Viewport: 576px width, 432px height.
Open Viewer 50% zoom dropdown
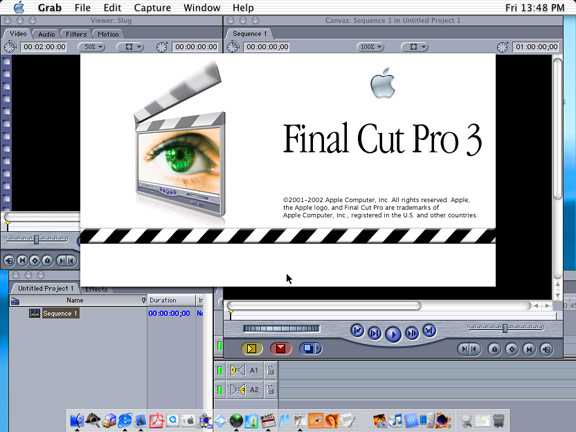[x=91, y=47]
